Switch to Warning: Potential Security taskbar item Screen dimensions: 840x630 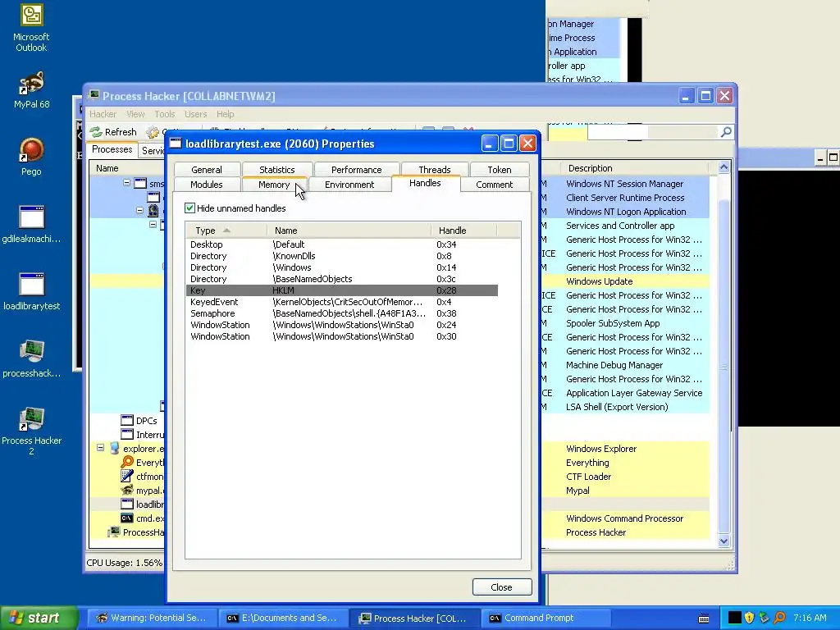152,618
